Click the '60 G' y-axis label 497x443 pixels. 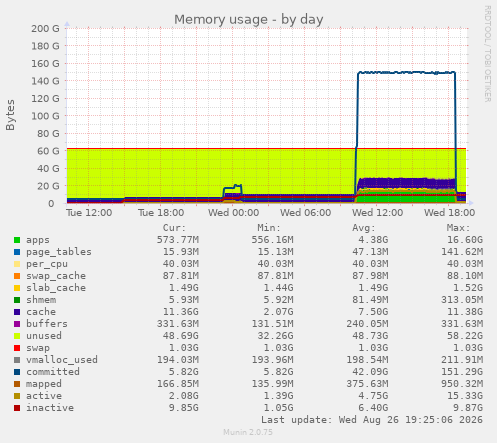[x=48, y=151]
